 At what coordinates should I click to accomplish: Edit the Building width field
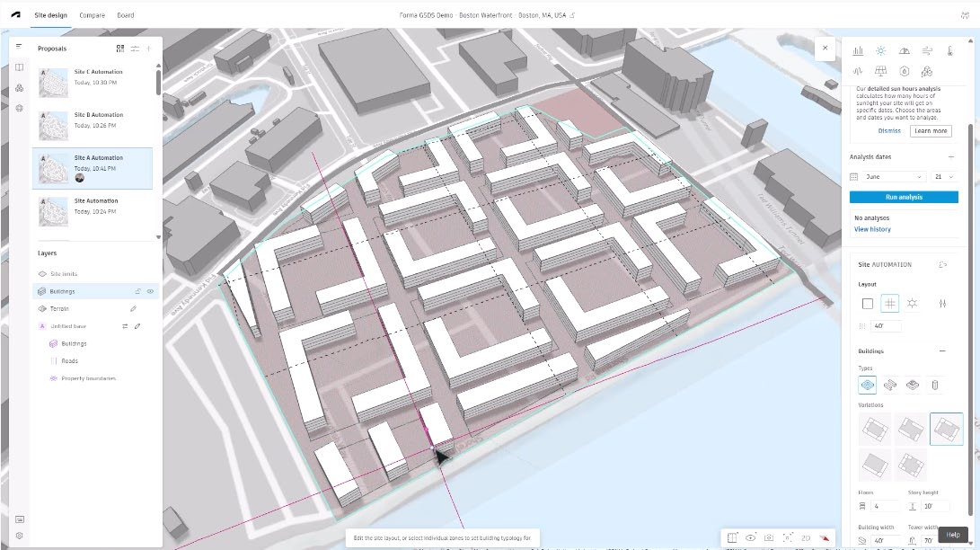coord(886,541)
